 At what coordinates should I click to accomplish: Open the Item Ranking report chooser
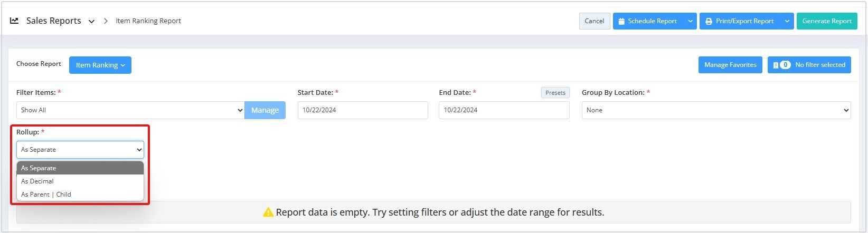tap(100, 65)
